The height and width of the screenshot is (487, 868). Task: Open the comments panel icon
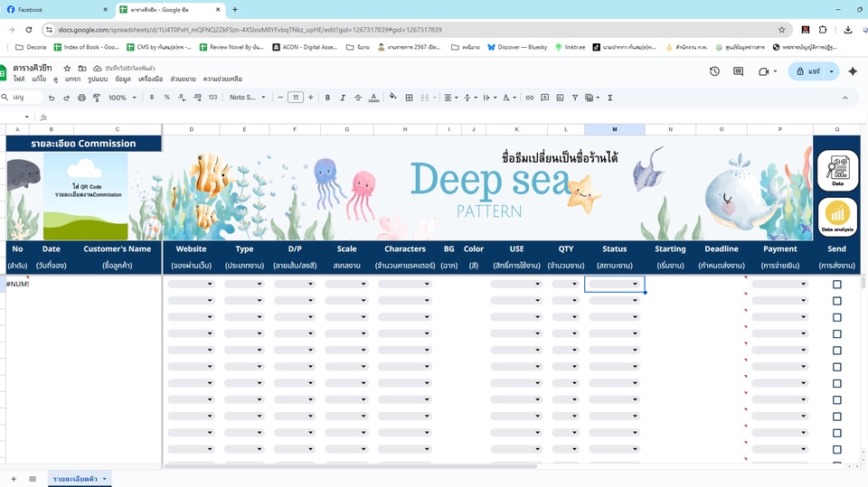pos(739,71)
